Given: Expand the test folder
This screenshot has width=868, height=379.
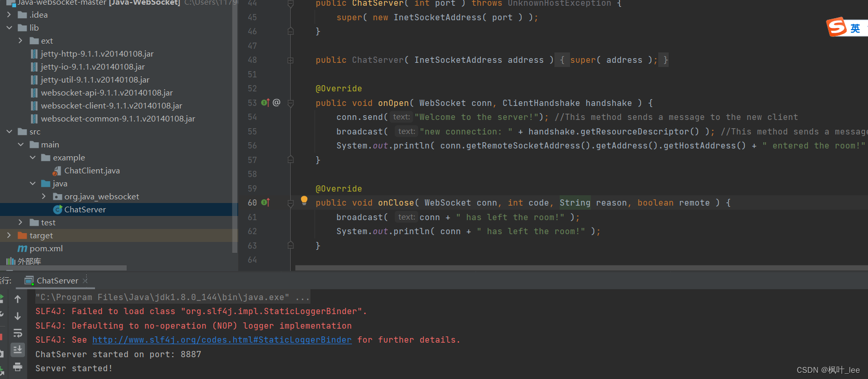Looking at the screenshot, I should [20, 222].
